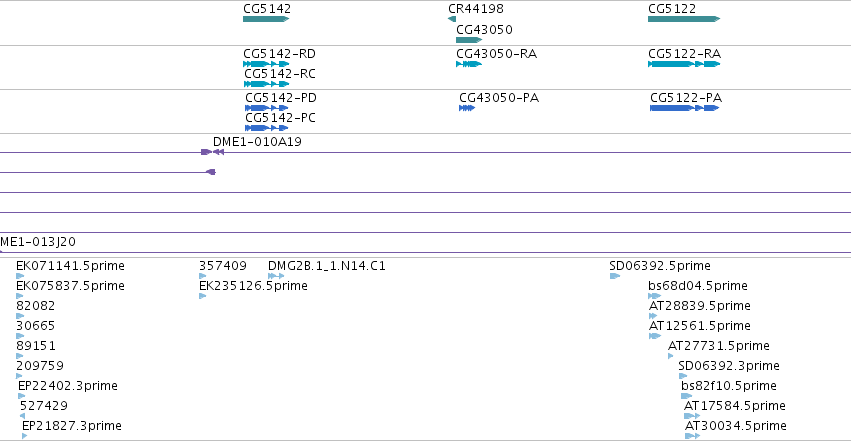Click the AT28839.5prime label text
851x441 pixels.
click(x=700, y=306)
